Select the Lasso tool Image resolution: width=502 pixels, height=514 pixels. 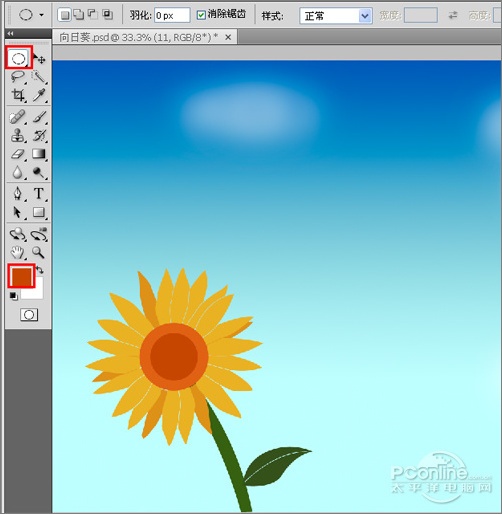tap(18, 76)
